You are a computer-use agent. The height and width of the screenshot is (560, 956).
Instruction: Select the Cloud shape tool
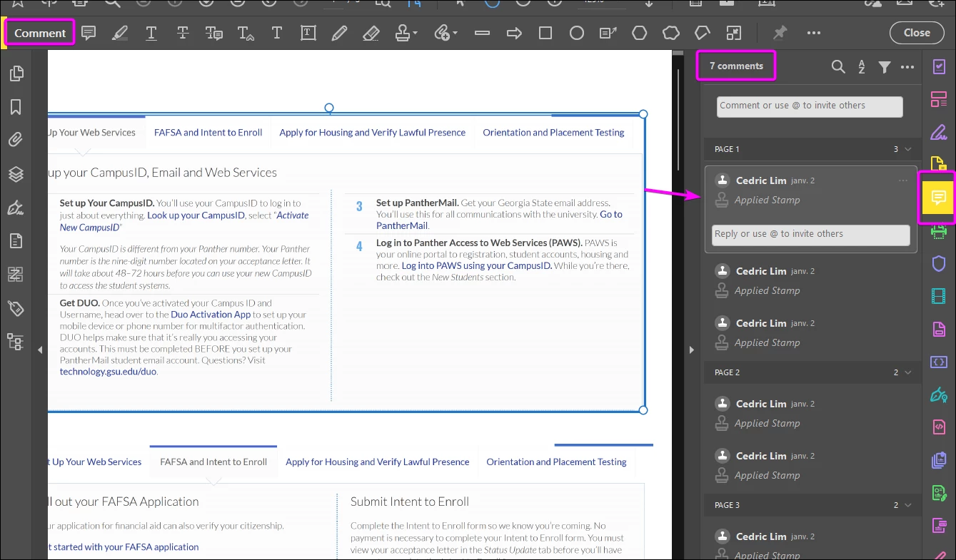pos(671,33)
